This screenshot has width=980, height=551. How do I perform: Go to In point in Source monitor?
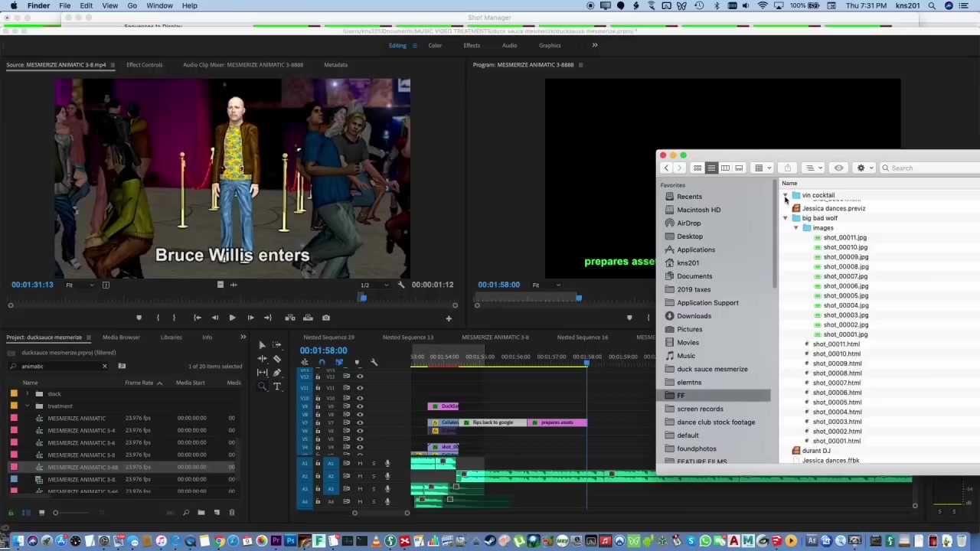(x=197, y=318)
